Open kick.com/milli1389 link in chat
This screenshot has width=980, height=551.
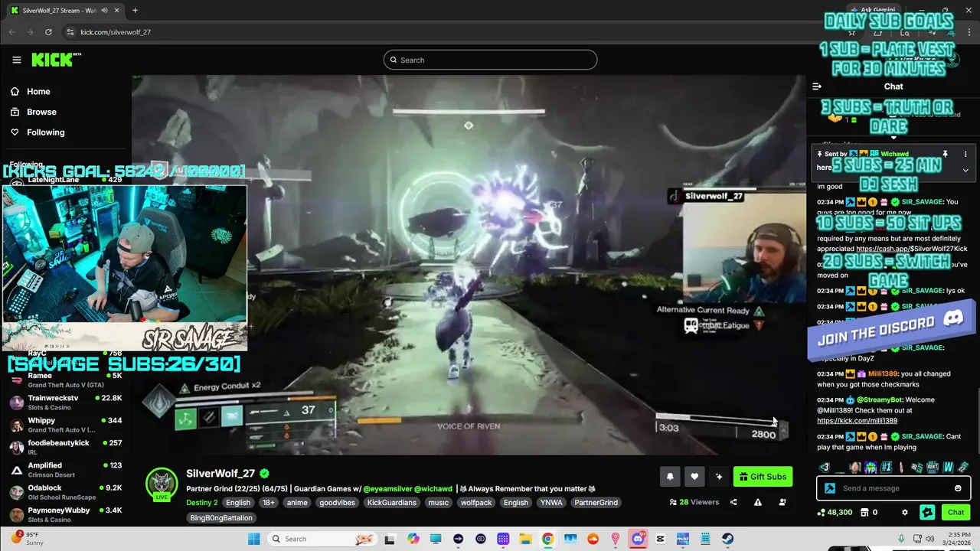click(856, 421)
